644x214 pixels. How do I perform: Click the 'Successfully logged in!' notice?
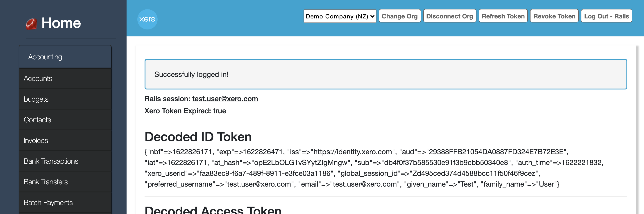click(385, 74)
